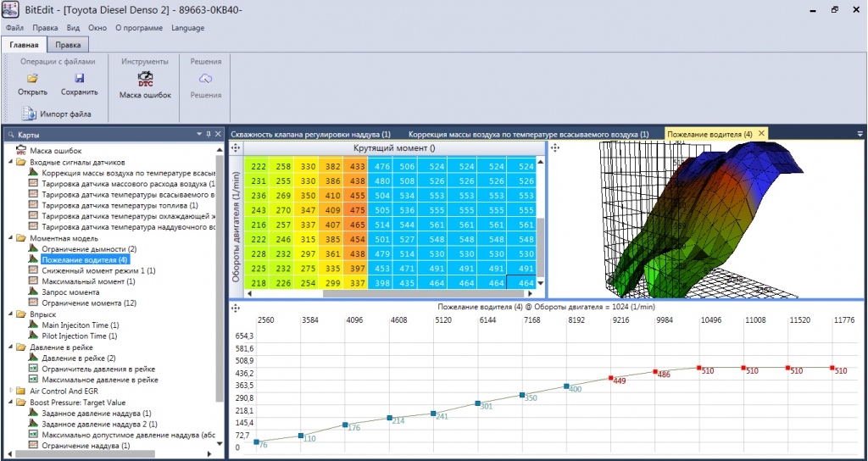Collapse the Впрыск folder
This screenshot has height=461, width=868.
pos(10,314)
